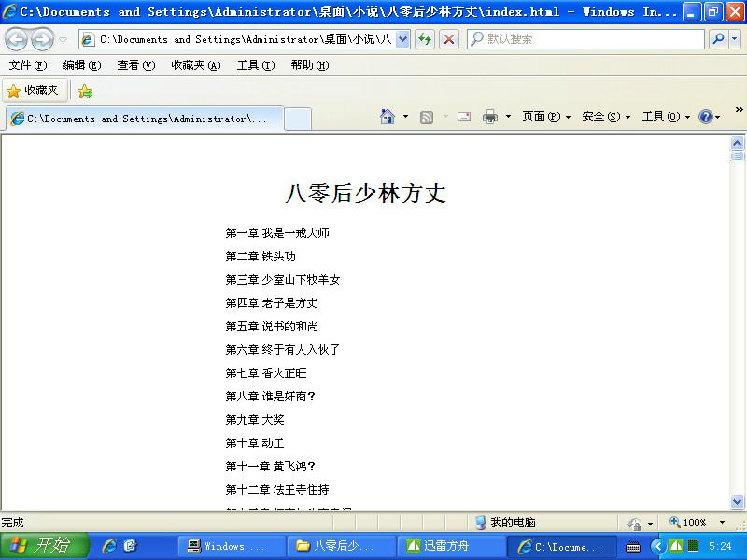The image size is (747, 560).
Task: Click the 收藏夹 favorites button
Action: point(35,91)
